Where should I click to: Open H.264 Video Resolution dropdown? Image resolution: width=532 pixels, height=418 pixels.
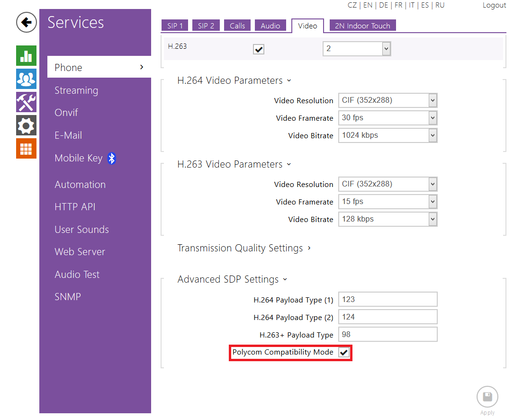[388, 100]
